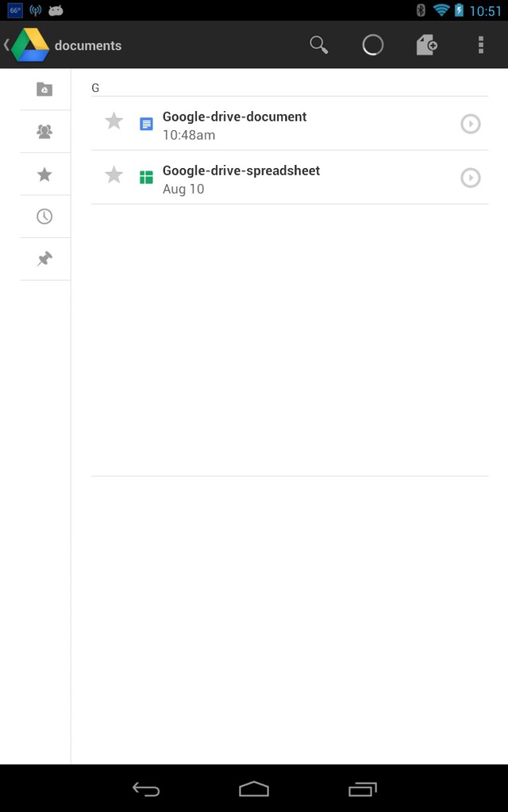Create new file with the plus document icon
Image resolution: width=508 pixels, height=812 pixels.
(426, 45)
